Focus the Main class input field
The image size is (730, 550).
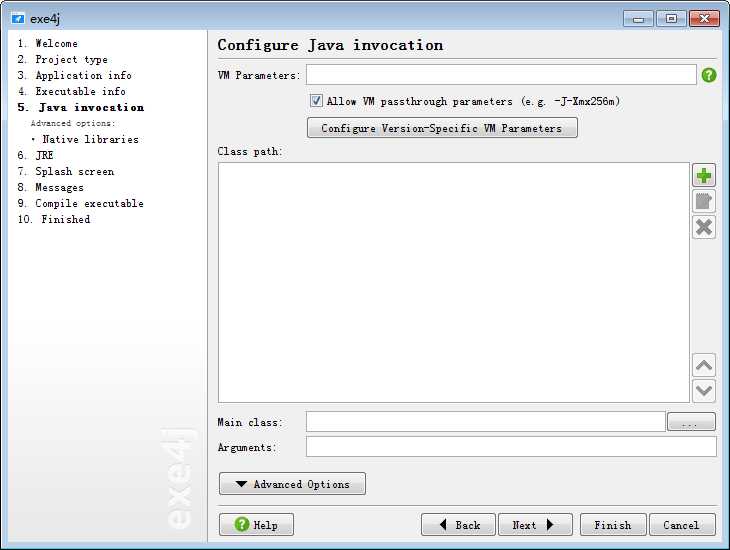[x=486, y=422]
